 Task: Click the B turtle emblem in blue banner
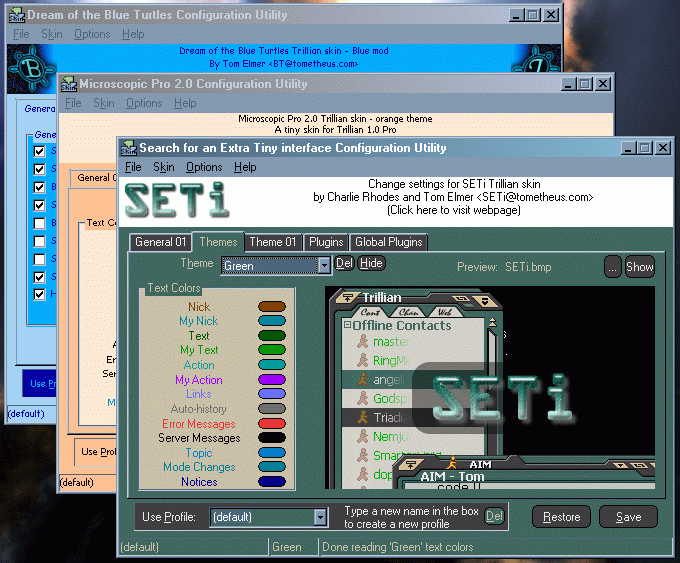(x=33, y=69)
